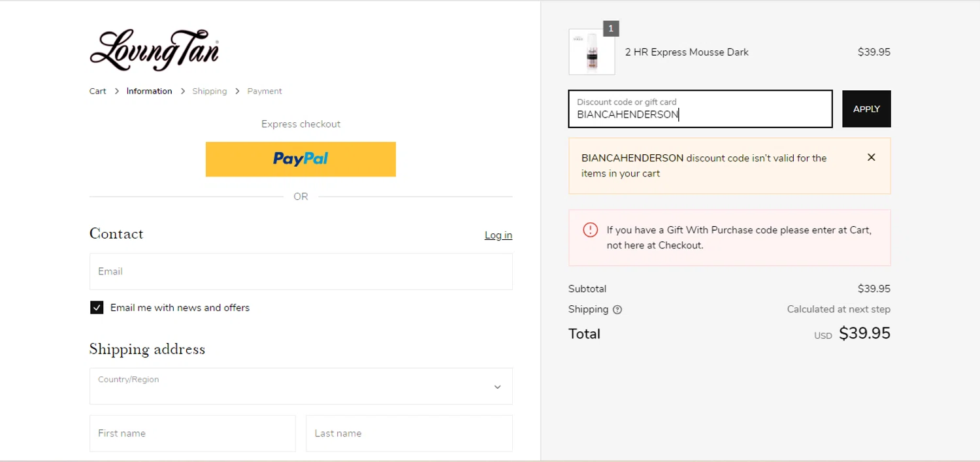Click the shipping help question-mark icon

click(x=617, y=310)
